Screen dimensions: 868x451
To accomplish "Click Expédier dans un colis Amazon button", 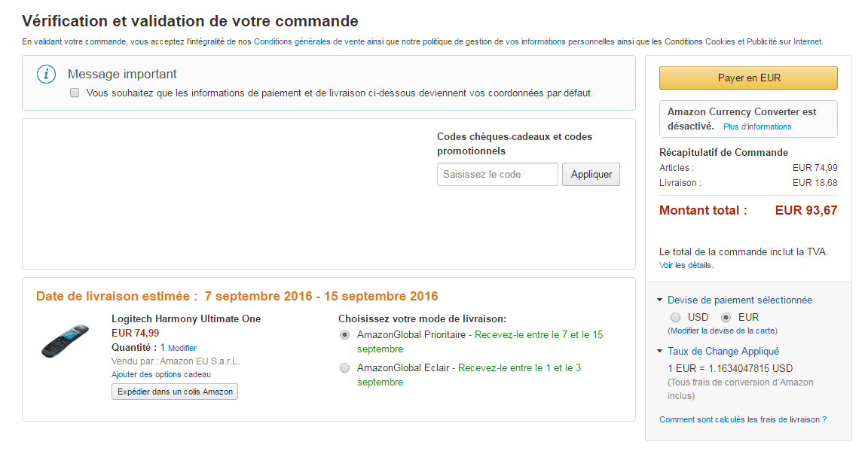I will (x=175, y=392).
